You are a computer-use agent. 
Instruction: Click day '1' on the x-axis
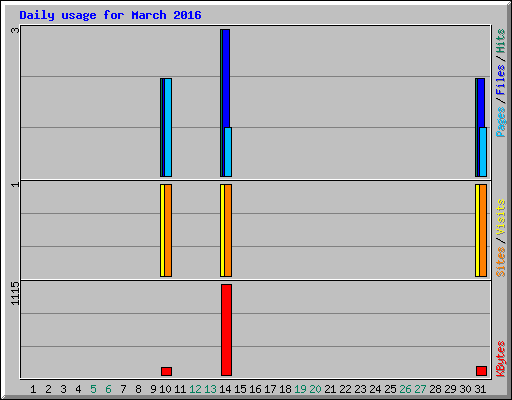click(x=33, y=389)
